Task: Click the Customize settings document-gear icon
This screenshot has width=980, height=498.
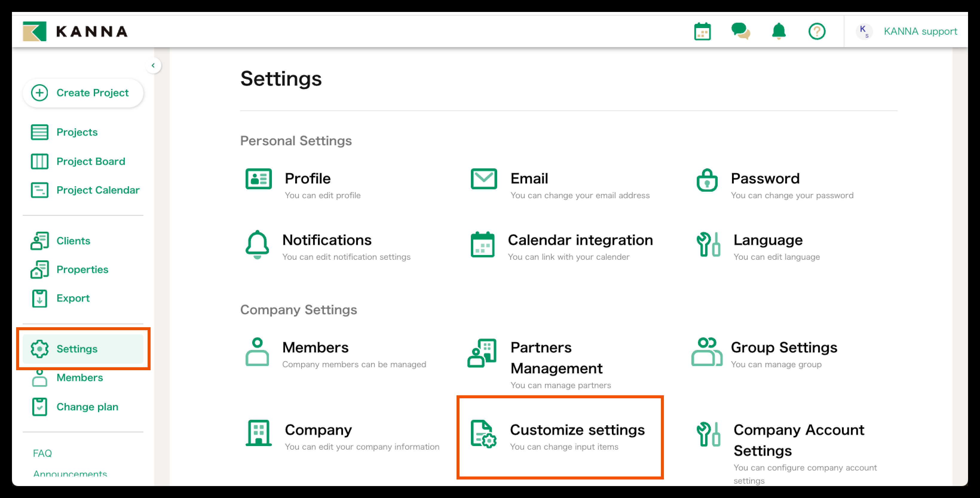Action: click(483, 434)
